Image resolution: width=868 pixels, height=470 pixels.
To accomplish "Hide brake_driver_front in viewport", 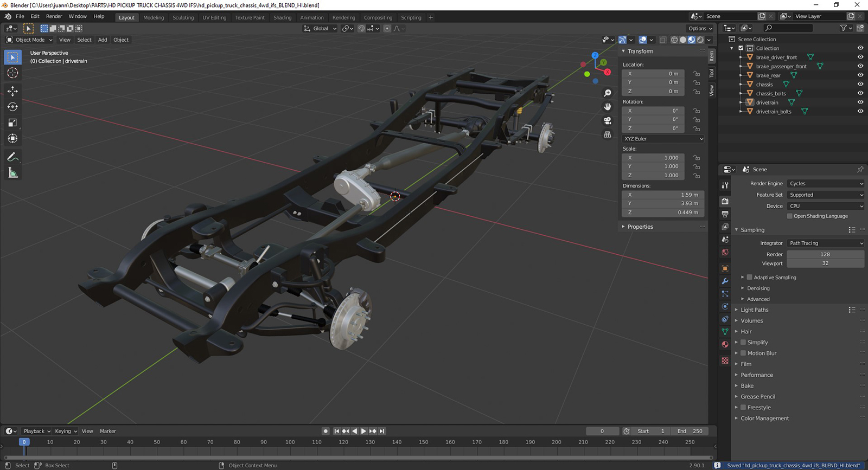I will 860,57.
